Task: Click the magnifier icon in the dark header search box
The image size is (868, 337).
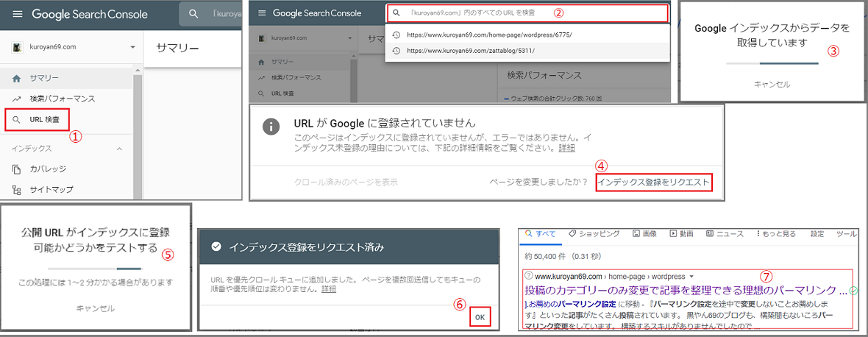Action: click(193, 15)
